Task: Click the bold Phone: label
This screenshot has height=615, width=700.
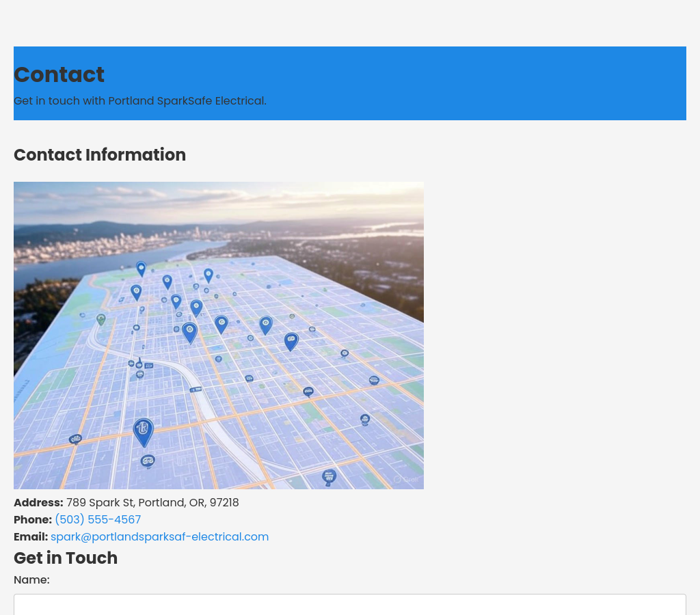Action: click(x=33, y=520)
